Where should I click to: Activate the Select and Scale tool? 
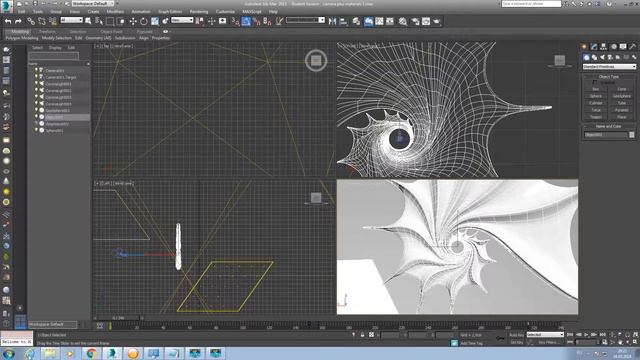click(x=155, y=21)
